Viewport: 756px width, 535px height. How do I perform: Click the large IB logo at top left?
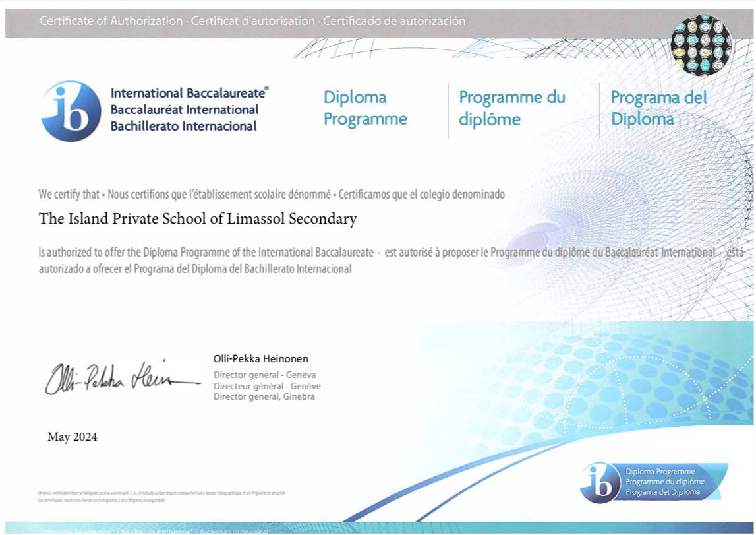[71, 111]
